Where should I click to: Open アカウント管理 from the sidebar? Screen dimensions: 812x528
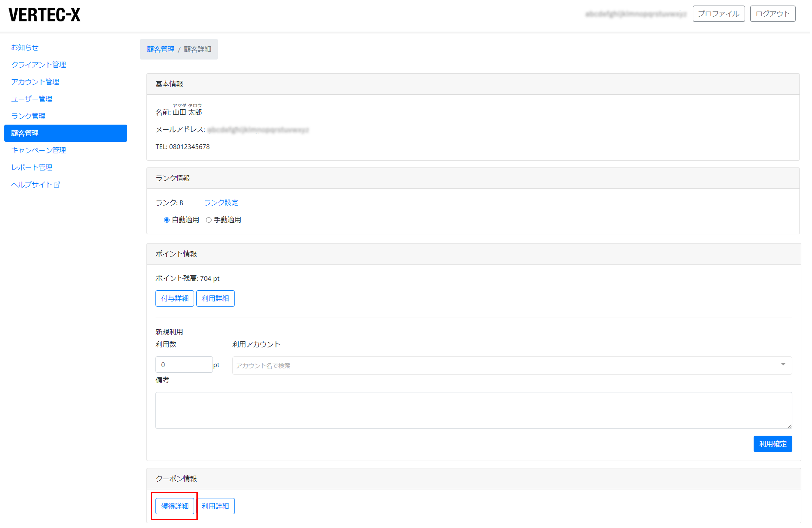pos(35,82)
